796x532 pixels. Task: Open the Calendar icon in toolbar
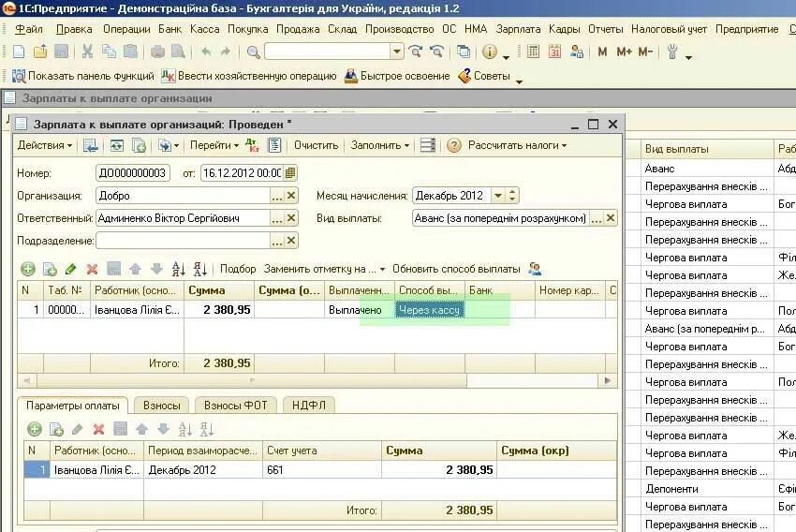coord(554,52)
